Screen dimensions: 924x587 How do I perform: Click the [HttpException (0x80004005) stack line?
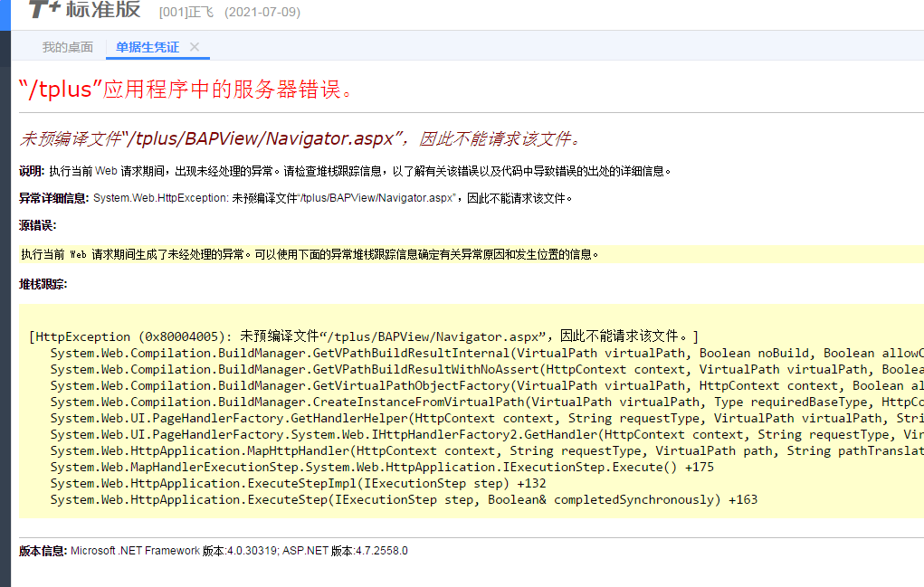tap(364, 336)
